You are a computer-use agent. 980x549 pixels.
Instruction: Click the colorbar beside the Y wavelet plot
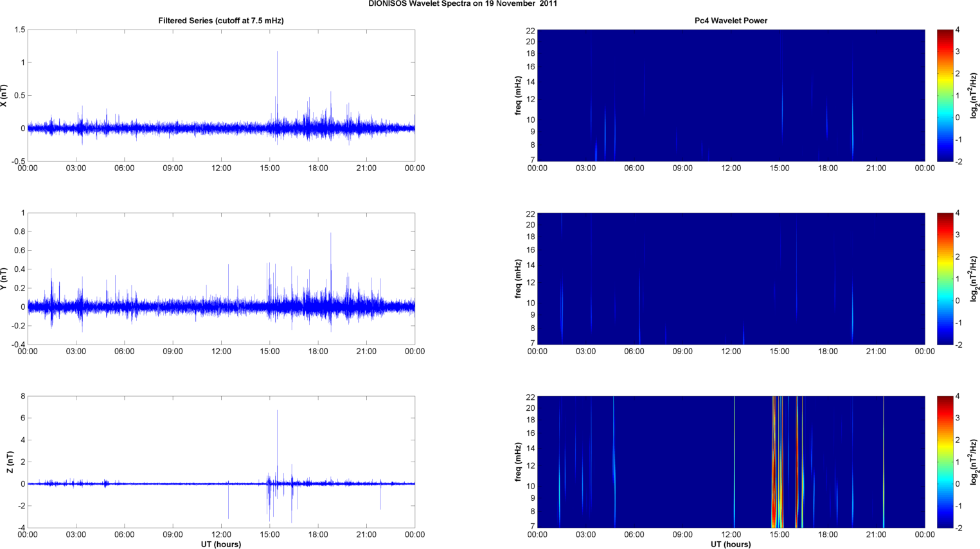[945, 278]
